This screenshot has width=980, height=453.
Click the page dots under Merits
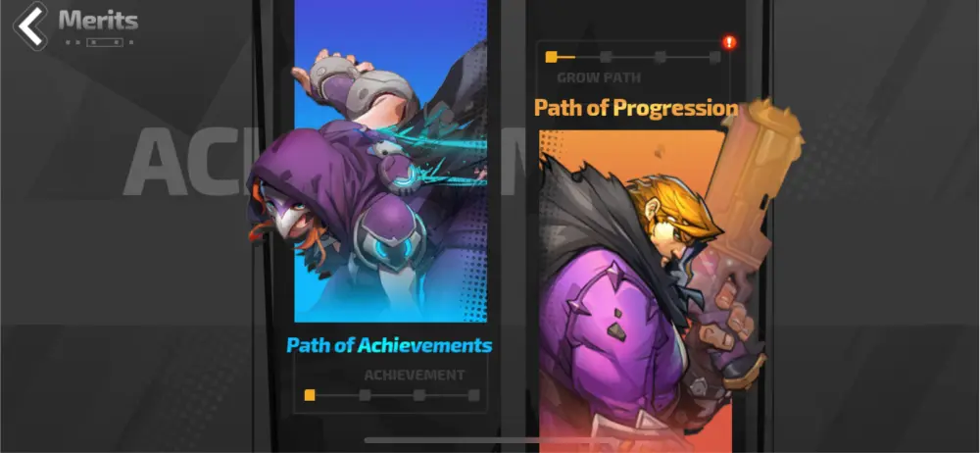(99, 42)
